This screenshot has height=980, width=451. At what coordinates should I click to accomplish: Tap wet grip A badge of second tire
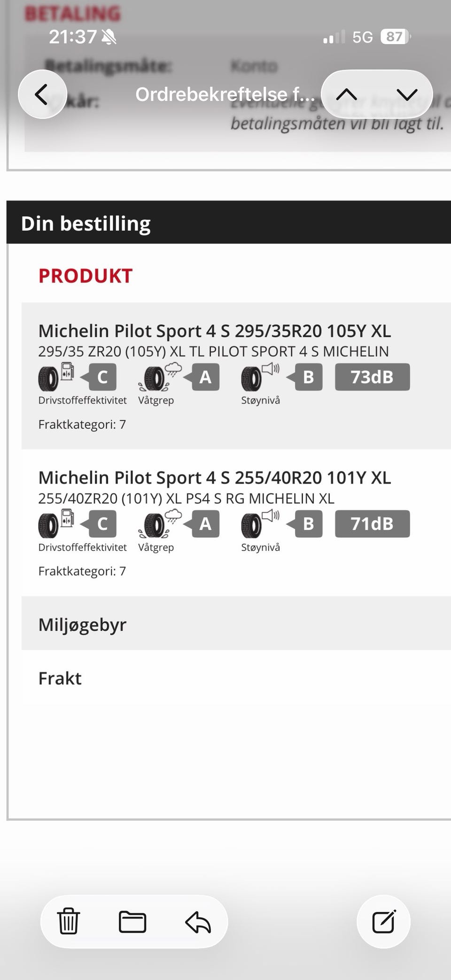coord(202,524)
